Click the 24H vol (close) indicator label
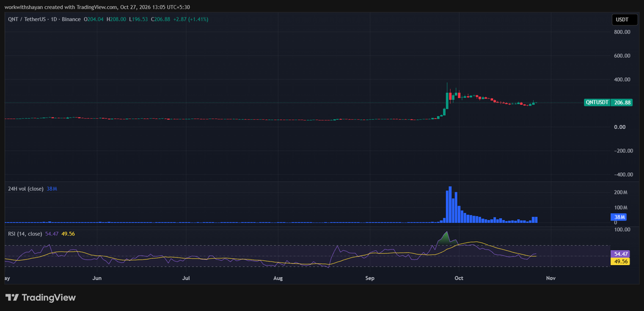Screen dimensions: 644x311 point(25,188)
